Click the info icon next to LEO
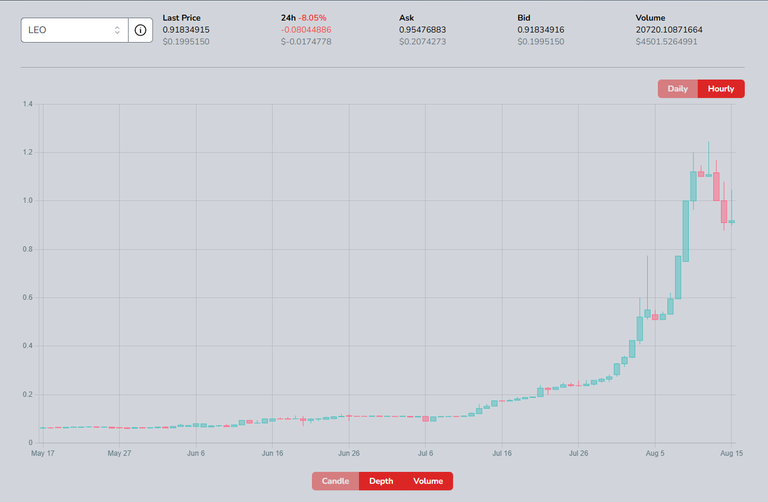Viewport: 768px width, 502px height. click(141, 30)
